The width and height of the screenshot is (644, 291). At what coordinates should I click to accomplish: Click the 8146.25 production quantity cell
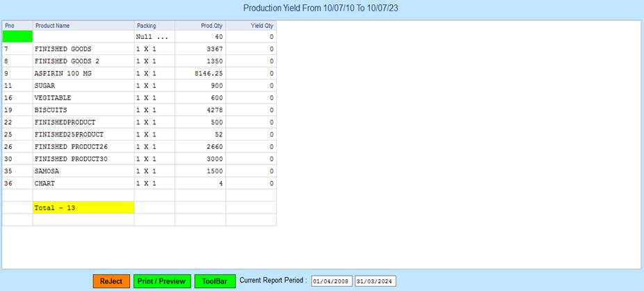pyautogui.click(x=200, y=73)
